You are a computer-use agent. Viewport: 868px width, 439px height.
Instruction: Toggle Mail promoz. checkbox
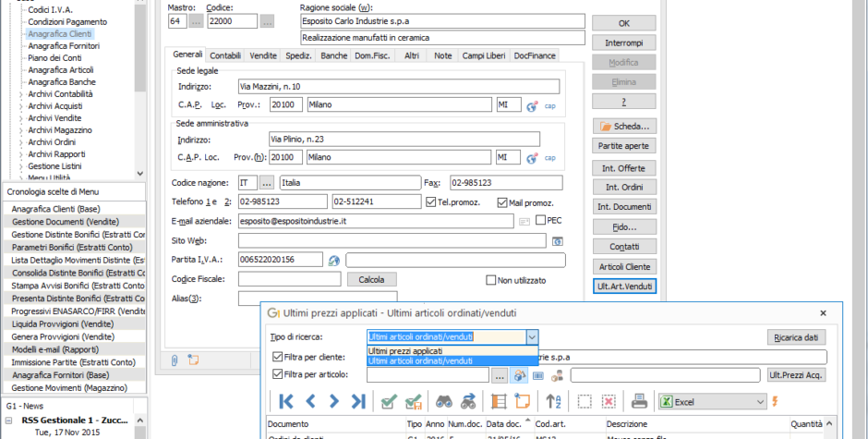click(502, 203)
